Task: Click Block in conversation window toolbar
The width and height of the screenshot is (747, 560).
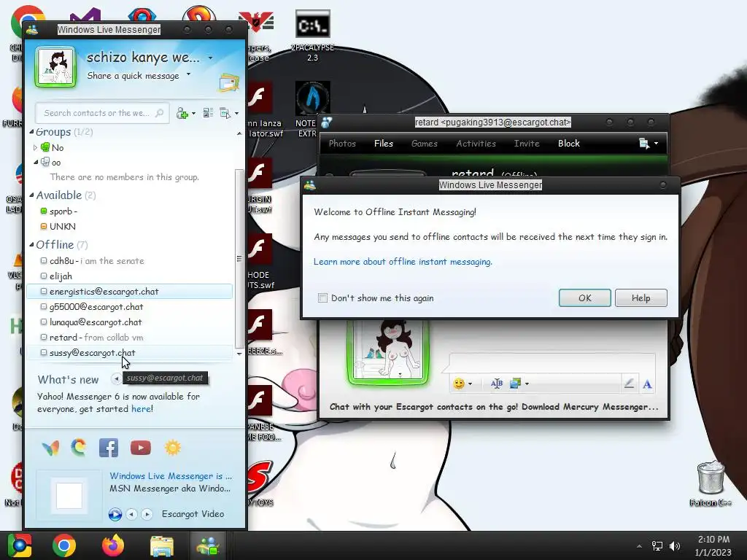Action: tap(569, 144)
